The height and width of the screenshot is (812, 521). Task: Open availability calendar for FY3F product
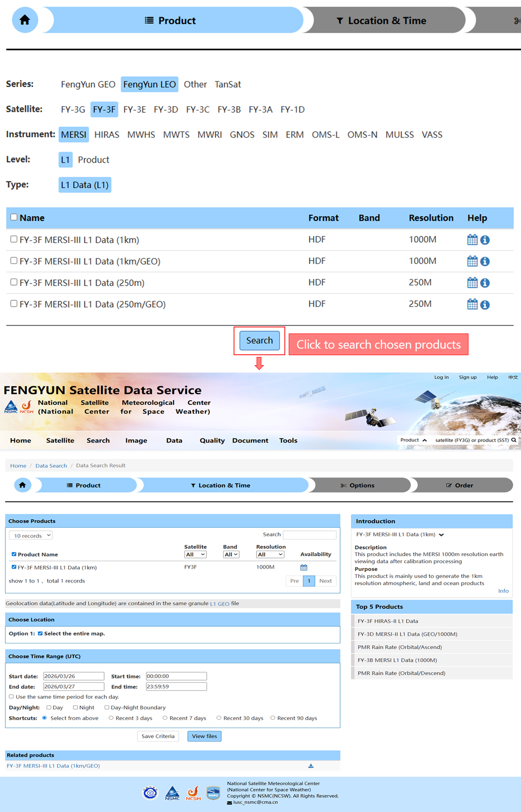pyautogui.click(x=304, y=567)
